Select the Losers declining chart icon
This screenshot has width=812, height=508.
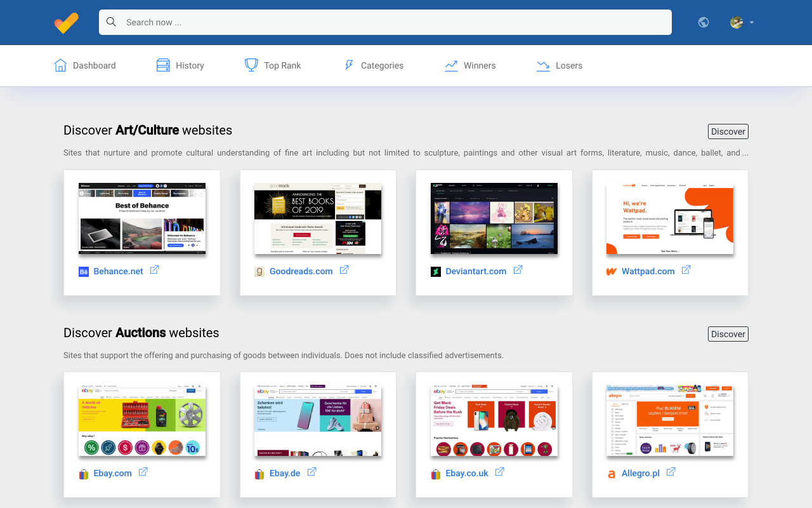pos(543,65)
